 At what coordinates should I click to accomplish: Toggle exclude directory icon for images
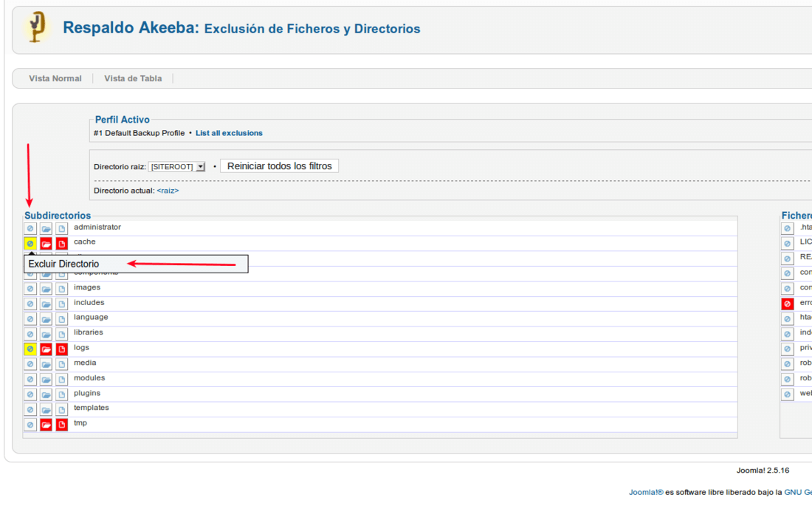coord(30,289)
